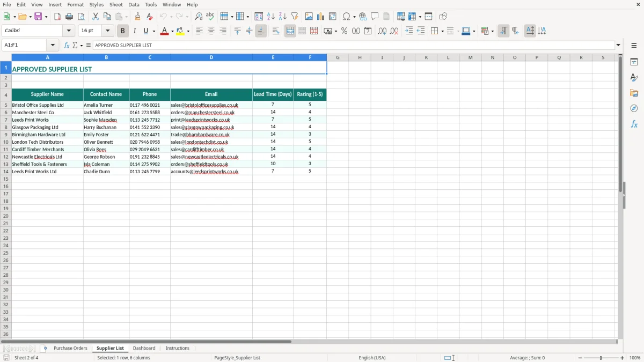Click the Print icon
Viewport: 644px width, 362px height.
[x=69, y=17]
